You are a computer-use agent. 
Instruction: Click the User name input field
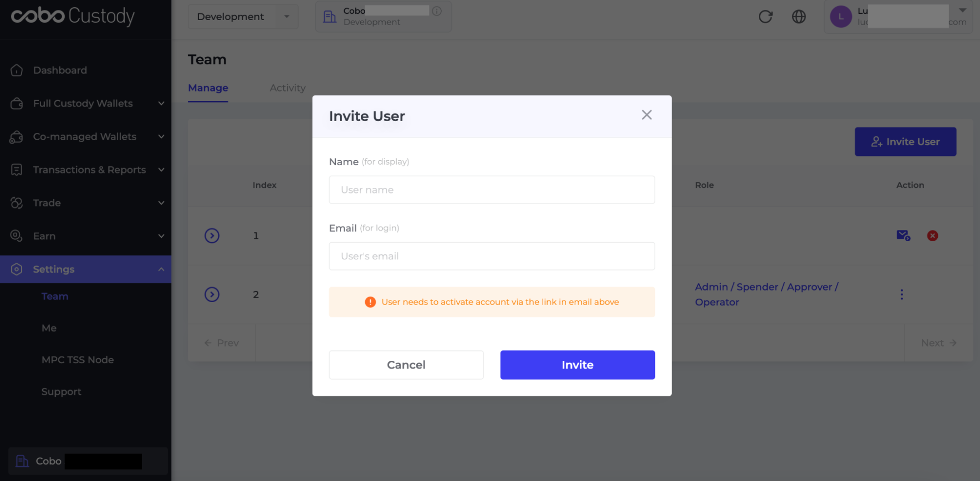click(x=492, y=190)
